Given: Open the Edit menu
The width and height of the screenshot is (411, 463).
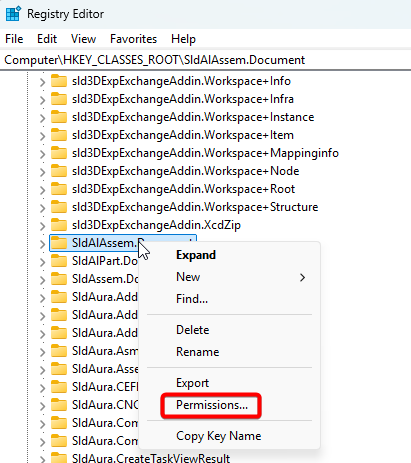Looking at the screenshot, I should (47, 39).
